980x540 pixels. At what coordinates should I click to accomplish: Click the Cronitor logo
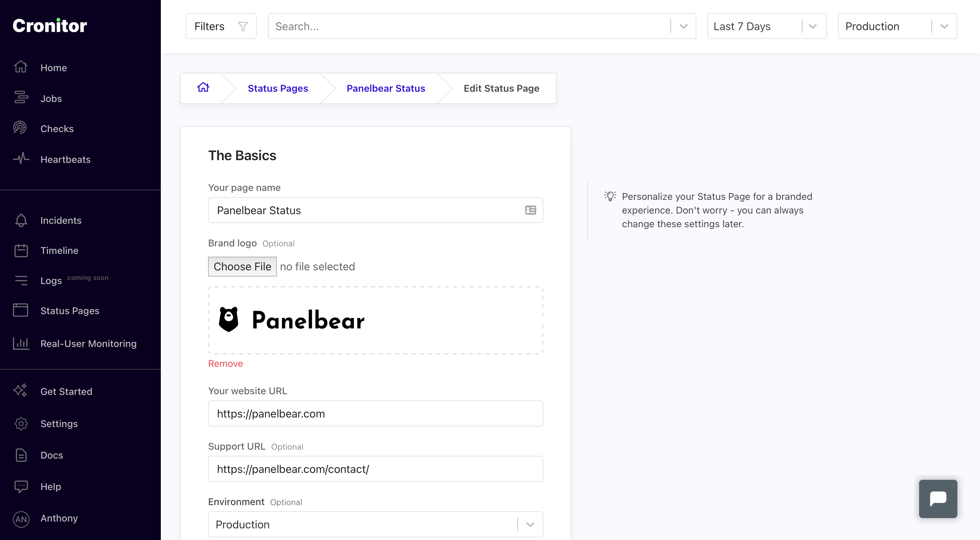50,26
